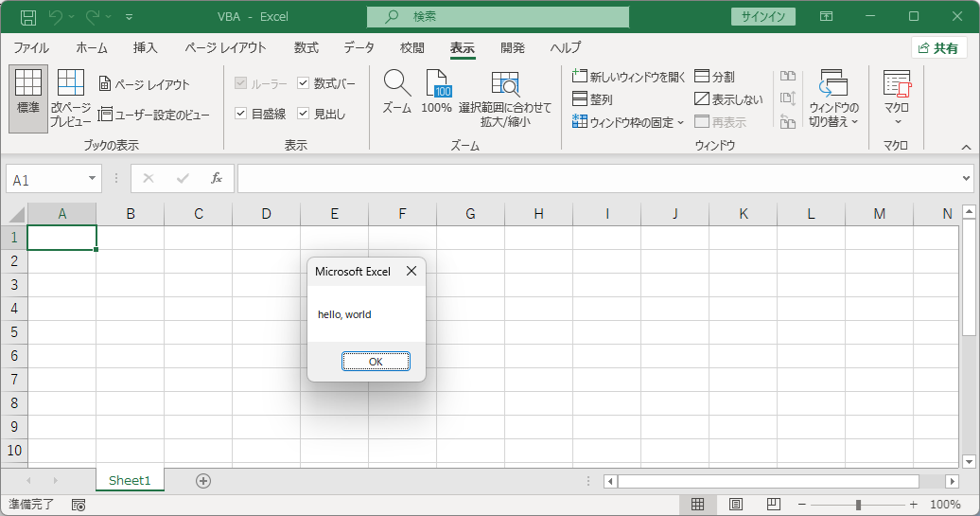The image size is (980, 516).
Task: Click 表示しない hide window button
Action: (x=728, y=98)
